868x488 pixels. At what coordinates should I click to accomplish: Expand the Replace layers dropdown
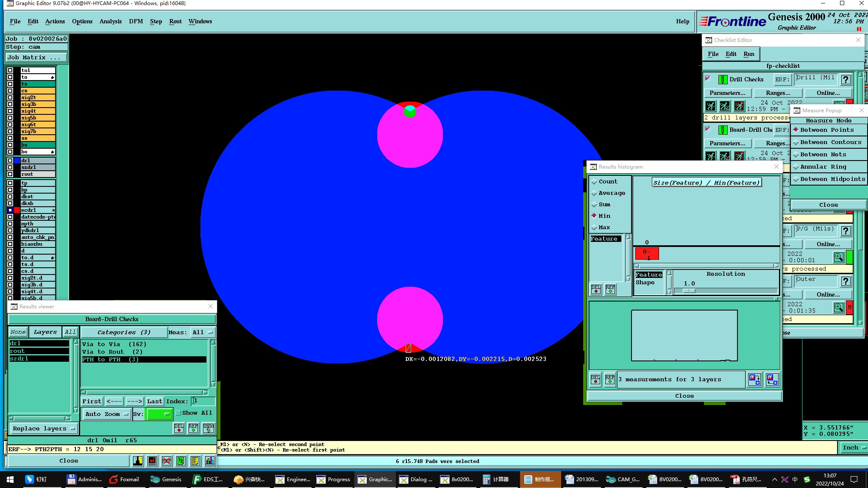43,428
